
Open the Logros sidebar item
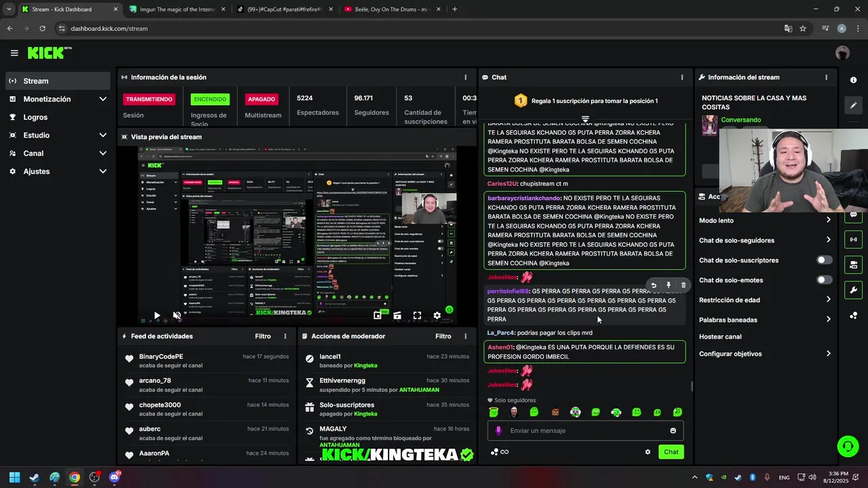coord(58,117)
